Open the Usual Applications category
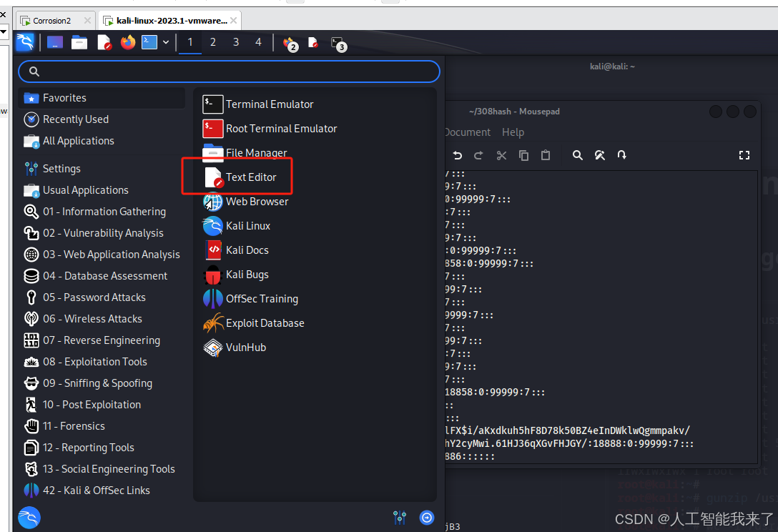The image size is (778, 532). [102, 190]
